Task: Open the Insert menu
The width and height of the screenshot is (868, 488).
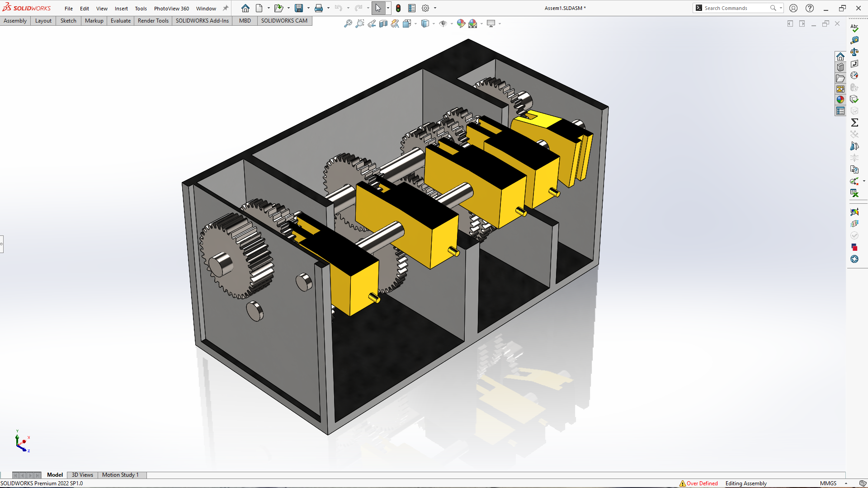Action: coord(121,9)
